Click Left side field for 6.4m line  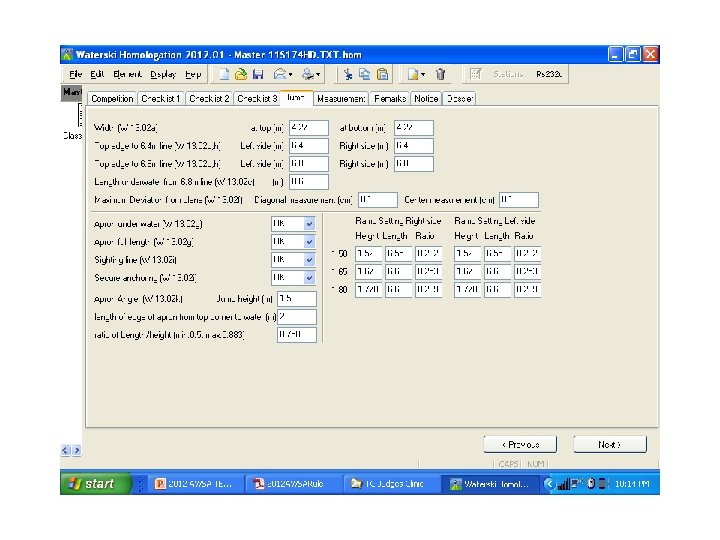click(x=309, y=146)
